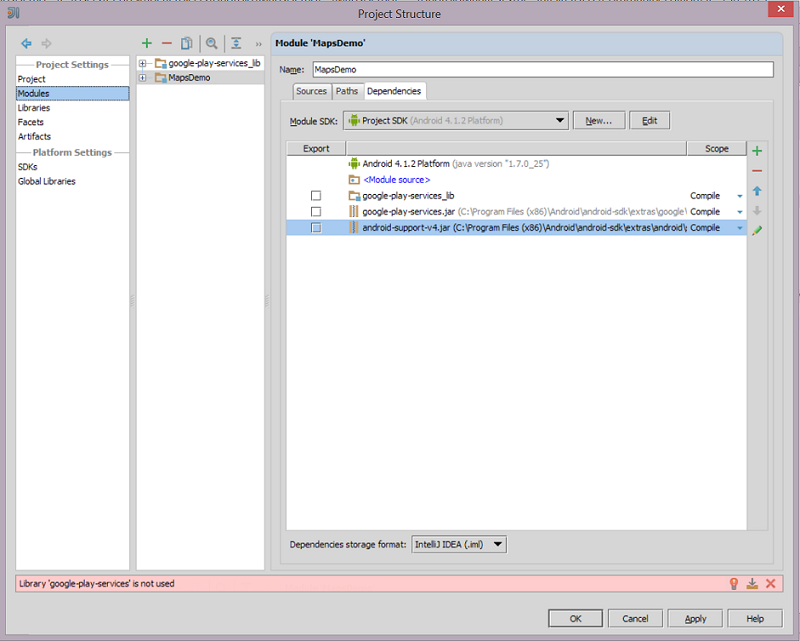The image size is (800, 641).
Task: Open scope dropdown for google-play-services.jar
Action: [x=740, y=212]
